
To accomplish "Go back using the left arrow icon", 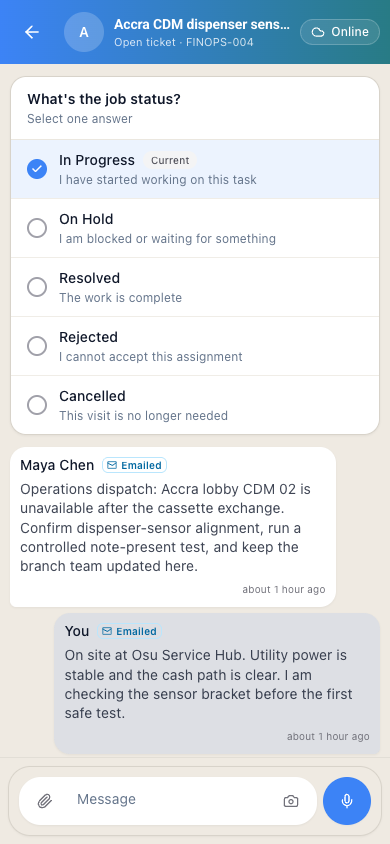I will (32, 32).
